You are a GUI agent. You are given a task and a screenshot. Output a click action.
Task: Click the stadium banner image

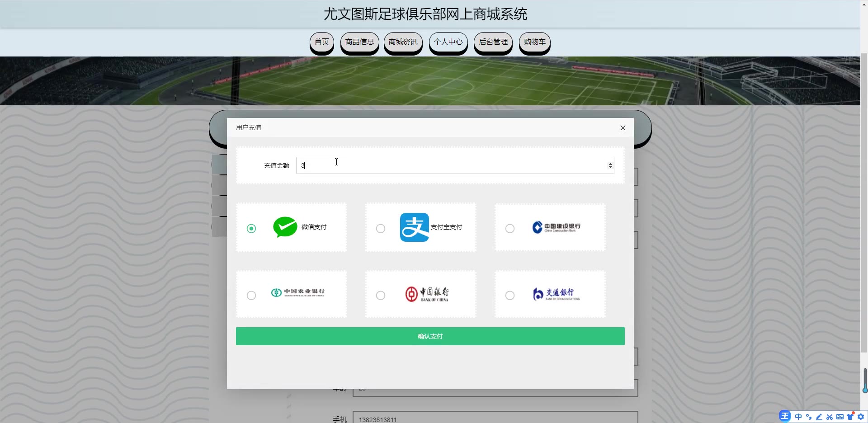tap(430, 81)
